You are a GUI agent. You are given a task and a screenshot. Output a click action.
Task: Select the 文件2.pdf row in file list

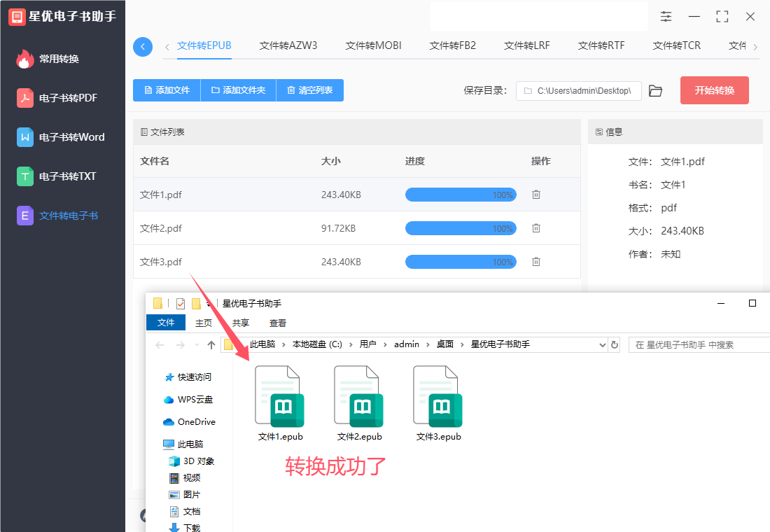[x=357, y=228]
